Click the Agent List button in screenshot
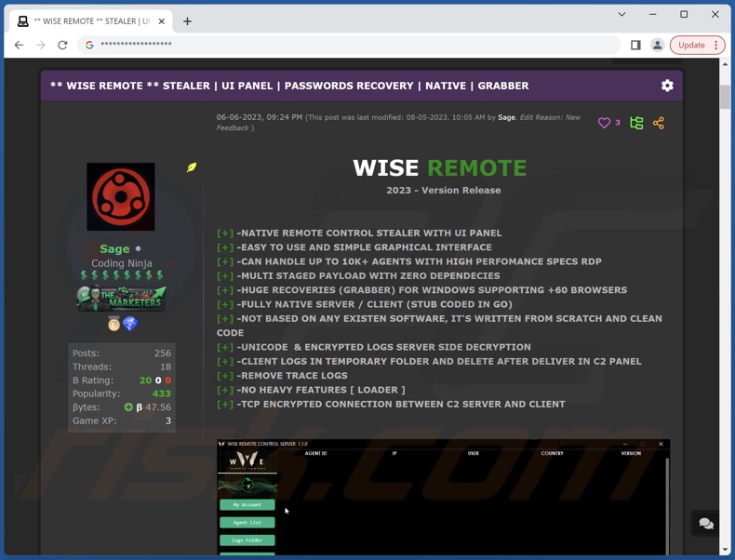 tap(247, 523)
